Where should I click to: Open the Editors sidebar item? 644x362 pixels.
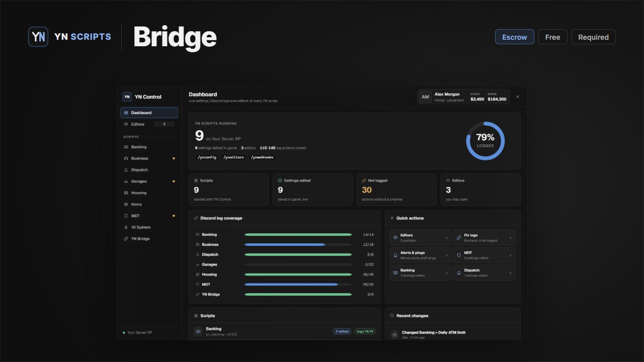point(149,124)
